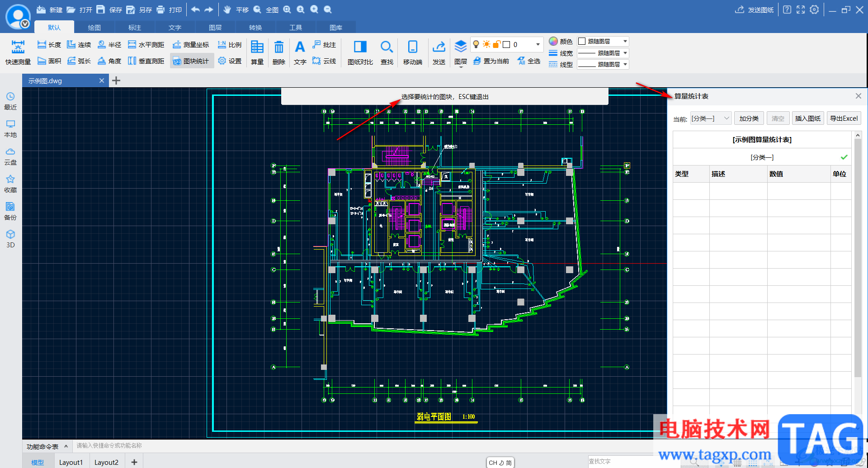Click 发送图纸 send drawing in title bar
This screenshot has height=468, width=868.
pos(754,9)
